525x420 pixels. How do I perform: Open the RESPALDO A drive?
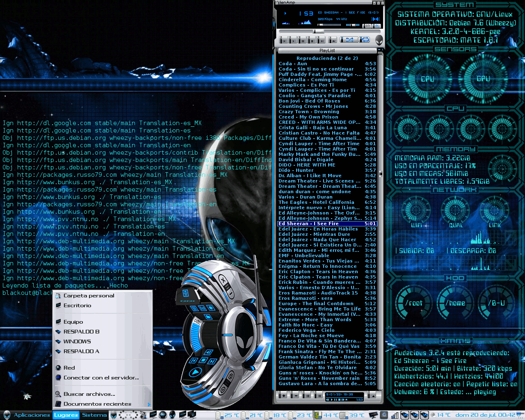(103, 351)
